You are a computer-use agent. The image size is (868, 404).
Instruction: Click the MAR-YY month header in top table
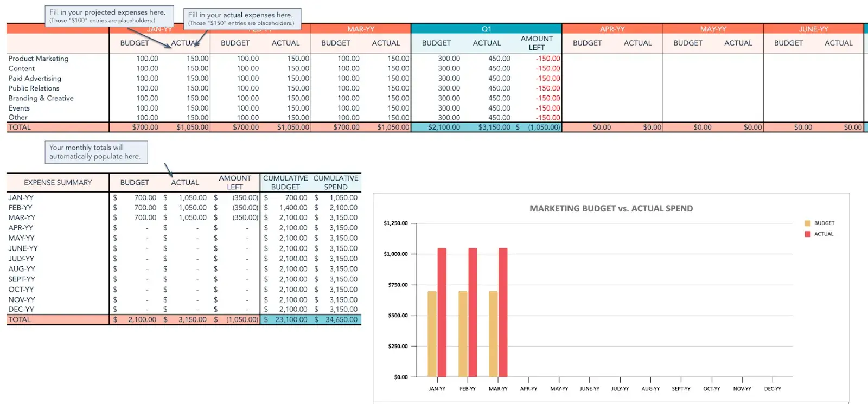361,29
